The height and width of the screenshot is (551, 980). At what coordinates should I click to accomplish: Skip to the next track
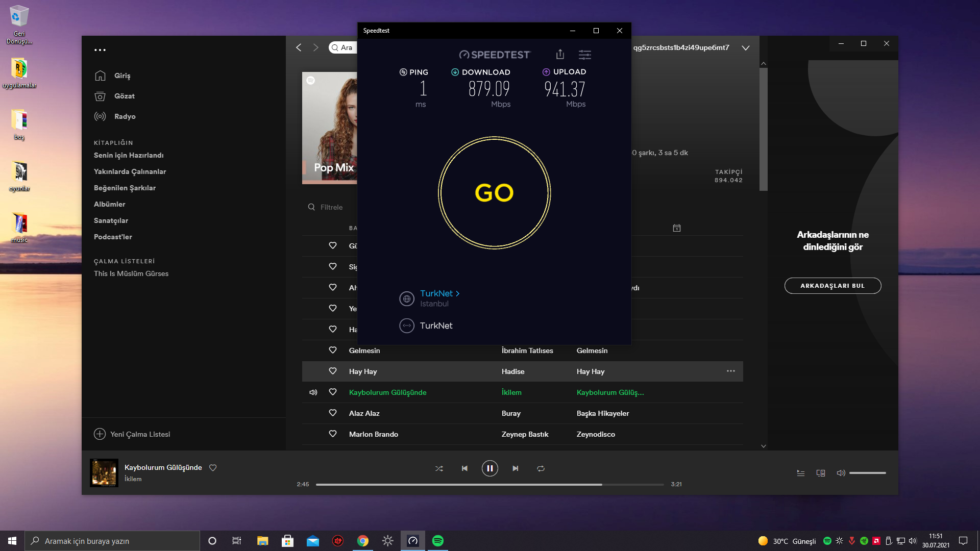pyautogui.click(x=516, y=468)
